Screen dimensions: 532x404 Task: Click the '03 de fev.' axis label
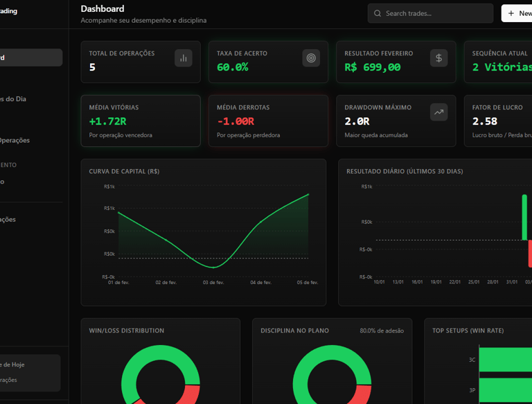tap(213, 283)
